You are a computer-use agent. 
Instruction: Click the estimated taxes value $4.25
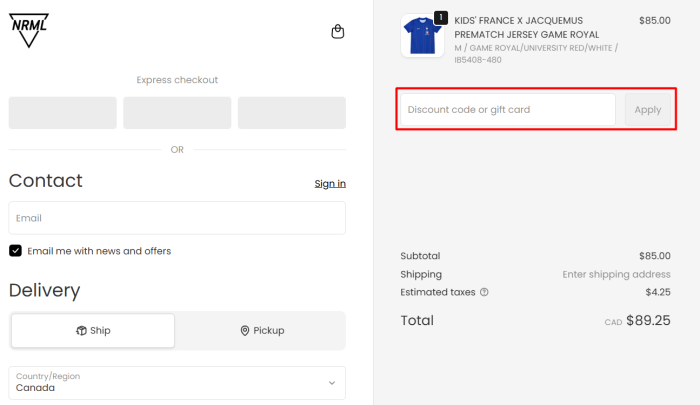658,292
